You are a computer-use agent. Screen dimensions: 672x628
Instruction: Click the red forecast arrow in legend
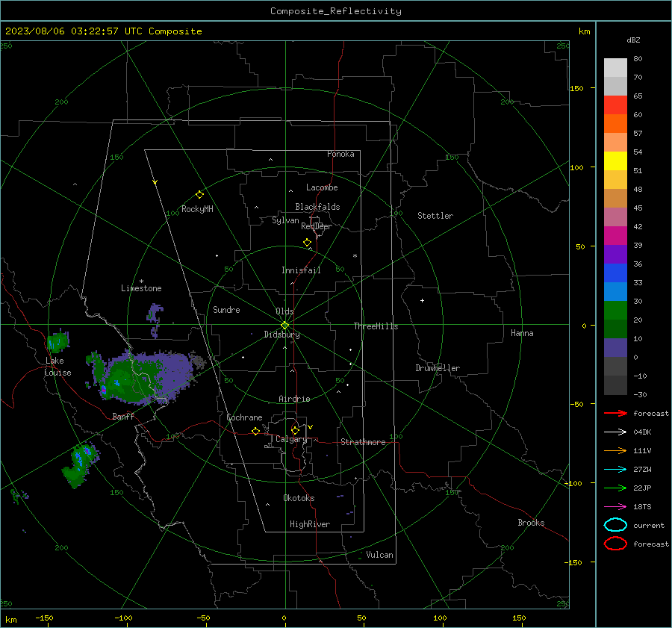615,413
